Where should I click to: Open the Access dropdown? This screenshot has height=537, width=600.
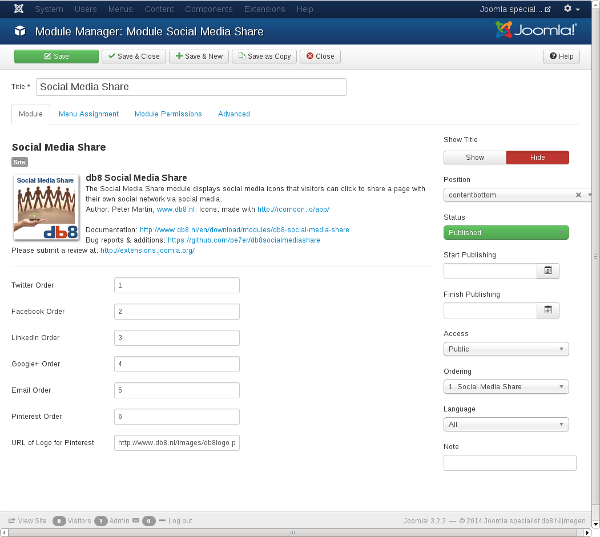pos(506,349)
